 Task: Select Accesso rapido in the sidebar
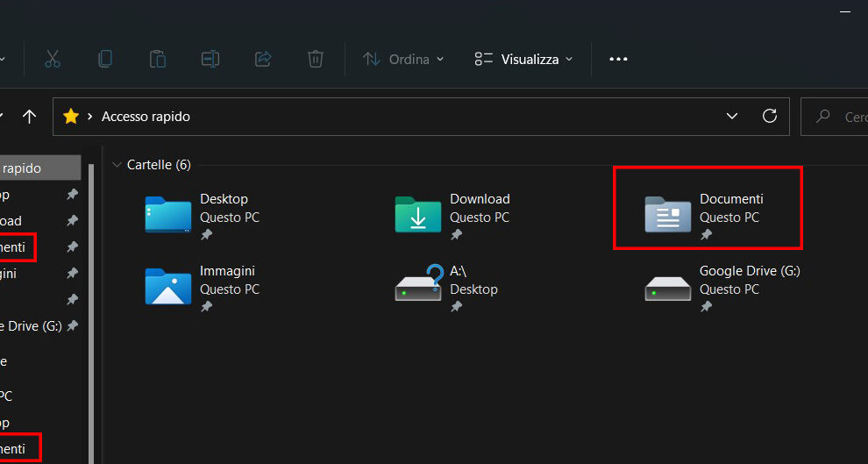click(40, 168)
